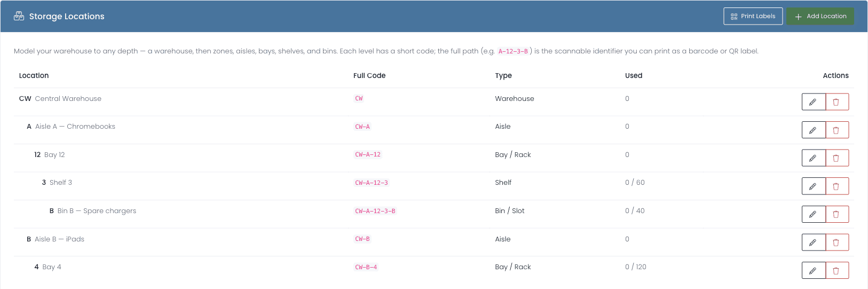The width and height of the screenshot is (868, 289).
Task: Select the Central Warehouse row name
Action: click(68, 99)
